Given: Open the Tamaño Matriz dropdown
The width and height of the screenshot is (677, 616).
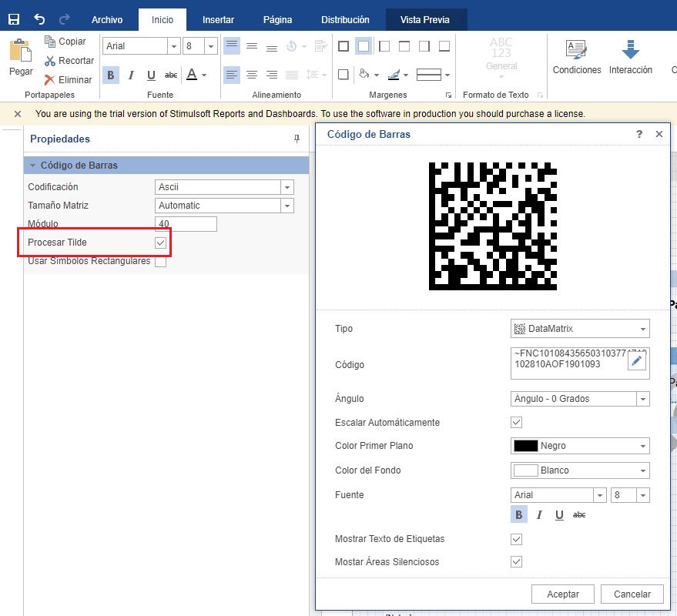Looking at the screenshot, I should (x=287, y=206).
